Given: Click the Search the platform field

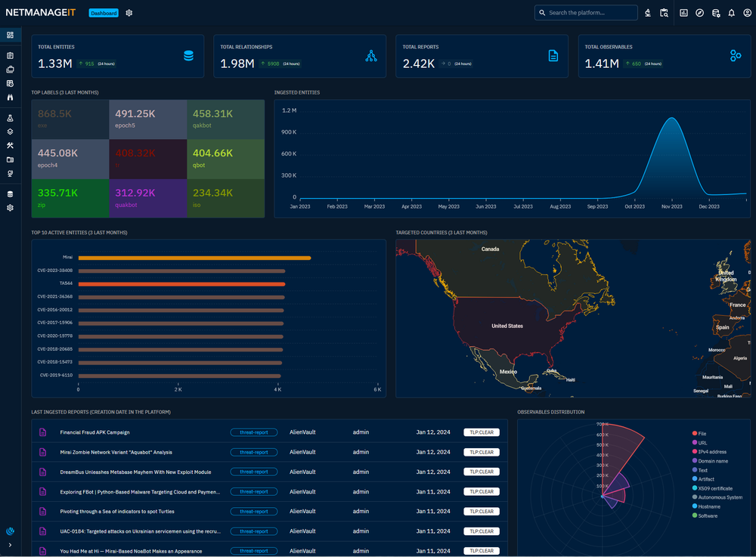Looking at the screenshot, I should coord(586,13).
